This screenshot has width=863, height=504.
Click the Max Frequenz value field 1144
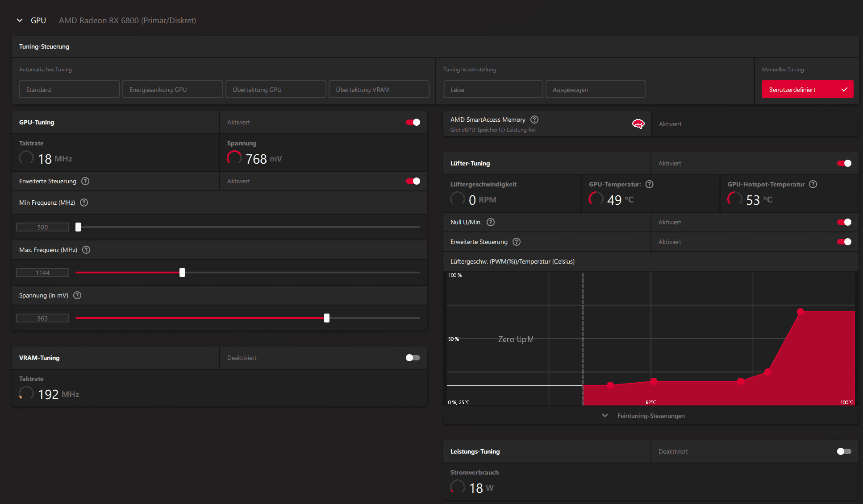pyautogui.click(x=43, y=273)
